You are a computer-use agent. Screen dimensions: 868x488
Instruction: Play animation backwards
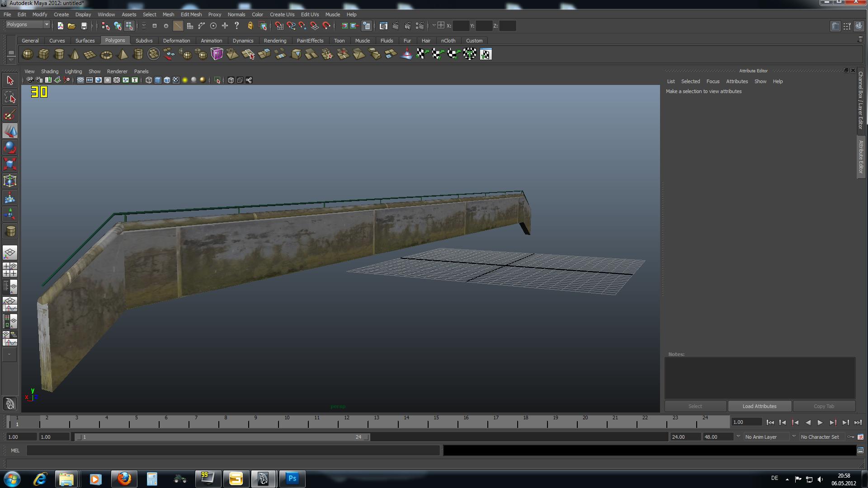pos(808,422)
